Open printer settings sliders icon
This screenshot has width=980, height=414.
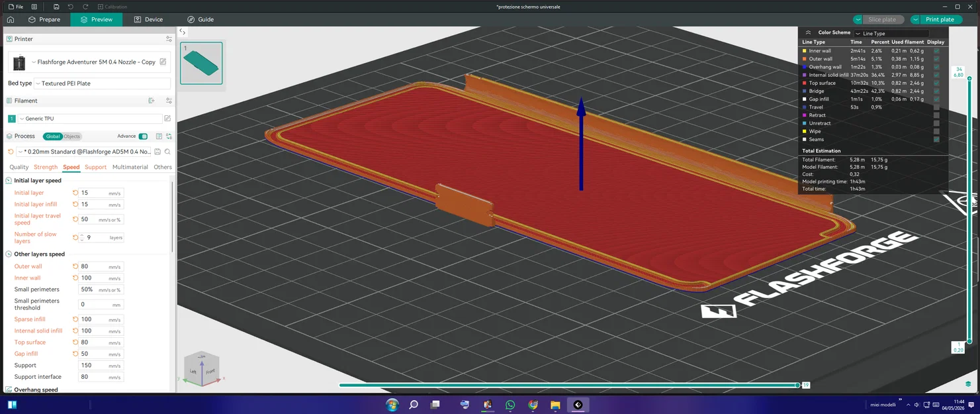pyautogui.click(x=169, y=39)
